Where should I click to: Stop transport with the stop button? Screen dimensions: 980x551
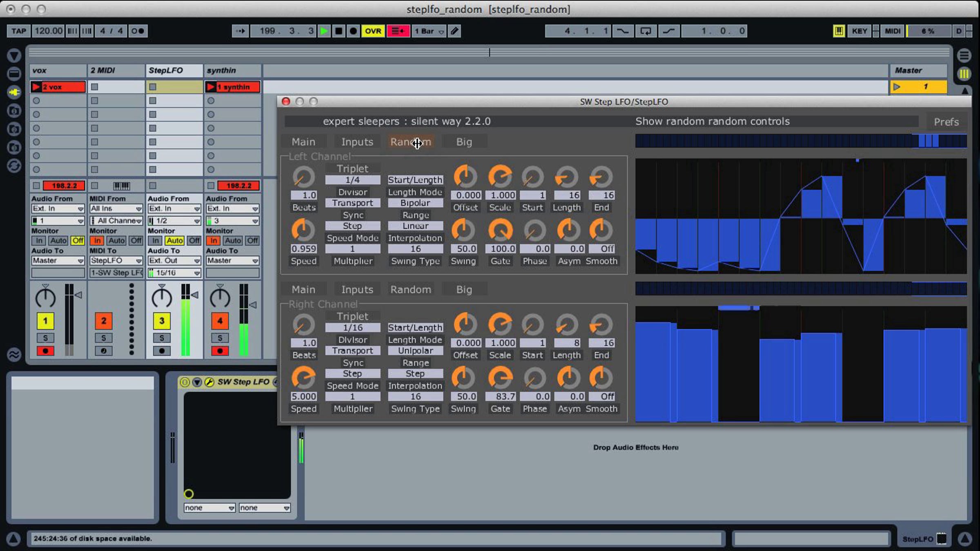pos(339,31)
